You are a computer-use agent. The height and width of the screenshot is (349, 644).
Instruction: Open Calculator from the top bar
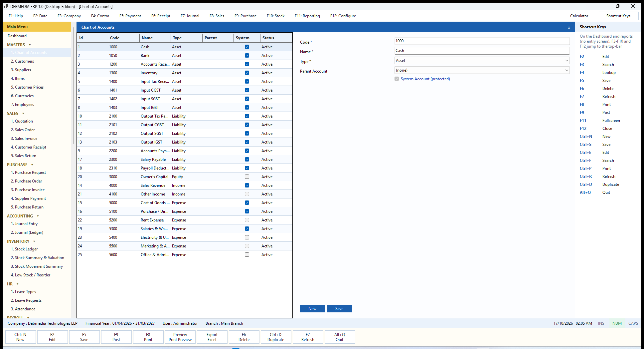pos(579,16)
